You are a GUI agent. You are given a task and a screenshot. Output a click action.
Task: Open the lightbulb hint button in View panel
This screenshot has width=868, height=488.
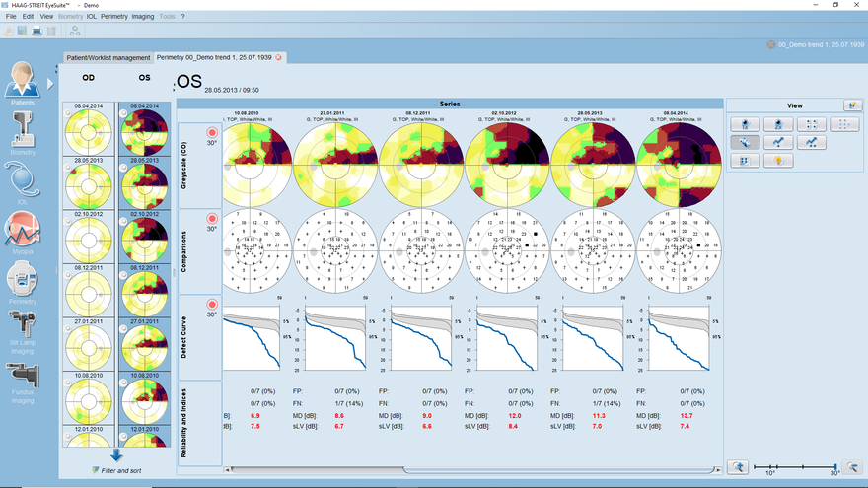click(x=779, y=161)
